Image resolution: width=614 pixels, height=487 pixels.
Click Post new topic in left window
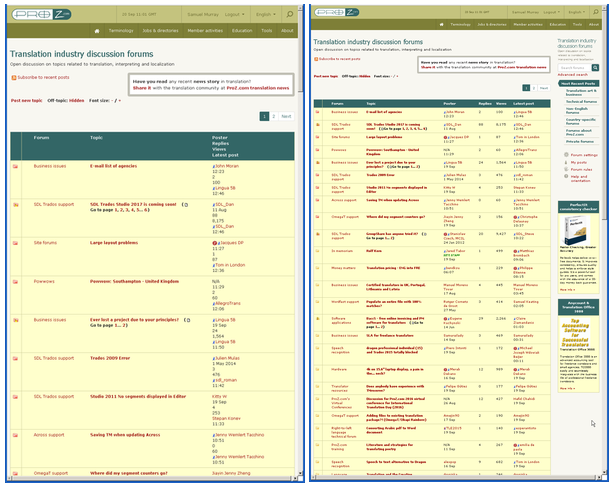click(27, 101)
